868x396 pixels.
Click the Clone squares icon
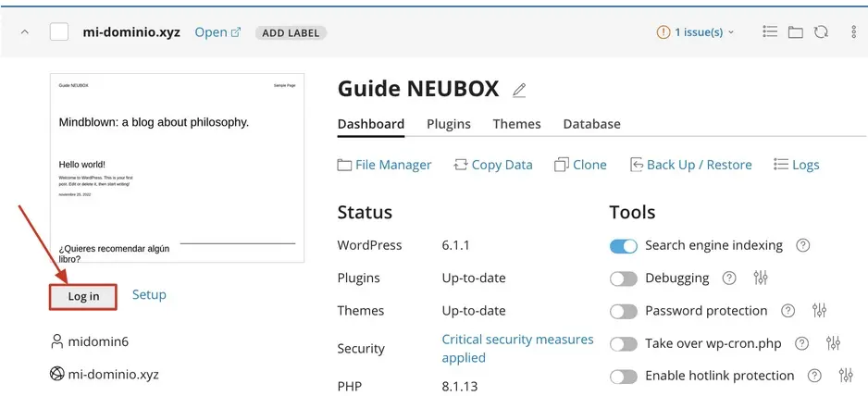562,165
